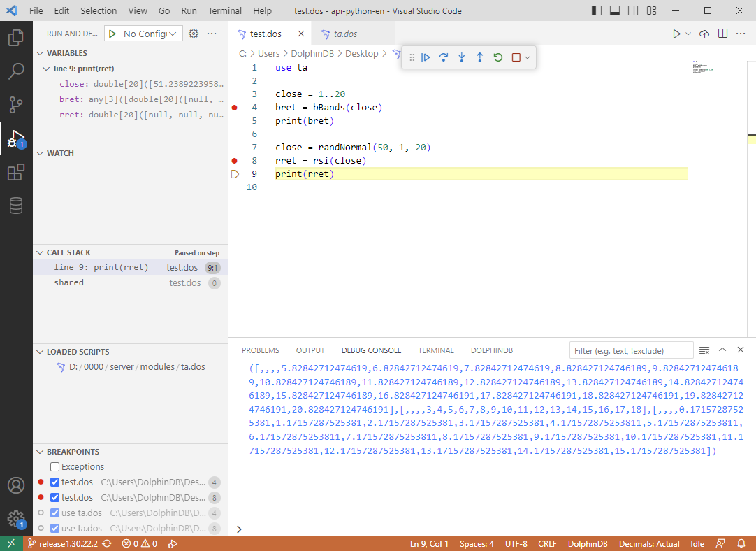This screenshot has height=551, width=756.
Task: Open the DolphinDB database sidebar icon
Action: pyautogui.click(x=16, y=206)
